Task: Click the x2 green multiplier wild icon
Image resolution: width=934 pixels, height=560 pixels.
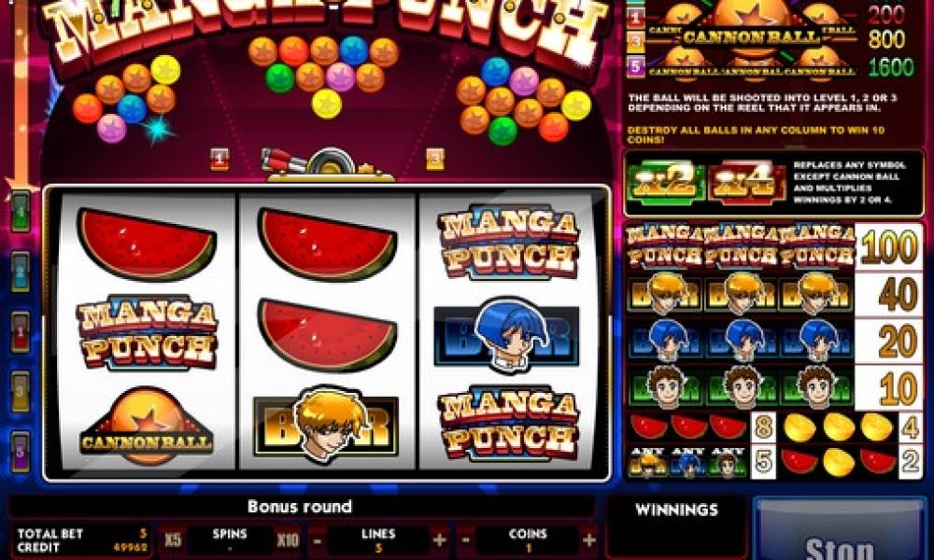Action: point(665,183)
